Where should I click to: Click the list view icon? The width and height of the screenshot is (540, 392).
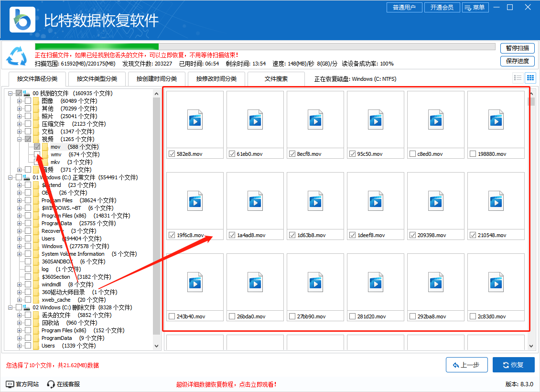tap(518, 78)
